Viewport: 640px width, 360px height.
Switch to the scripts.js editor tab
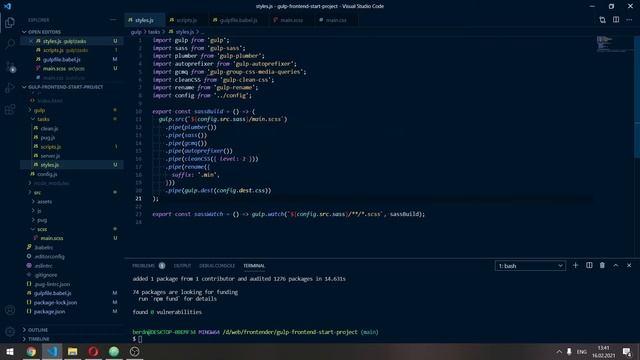[186, 20]
